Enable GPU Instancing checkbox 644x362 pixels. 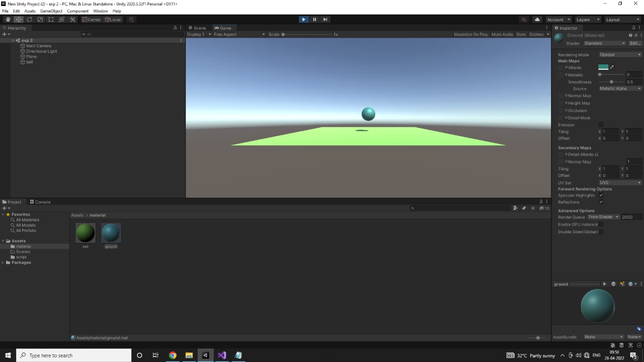click(x=601, y=224)
